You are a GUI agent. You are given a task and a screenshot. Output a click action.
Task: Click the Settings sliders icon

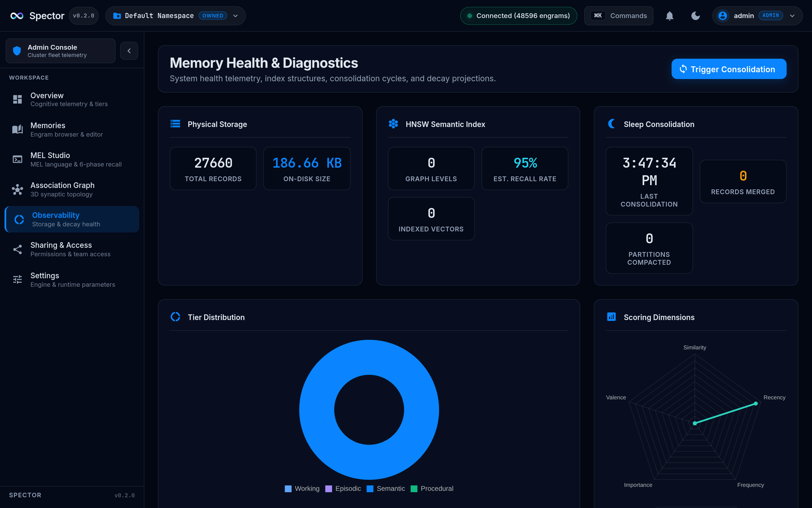(17, 279)
